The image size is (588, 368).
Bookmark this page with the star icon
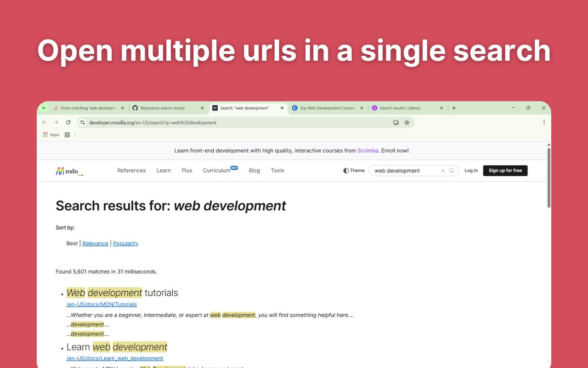(x=407, y=122)
